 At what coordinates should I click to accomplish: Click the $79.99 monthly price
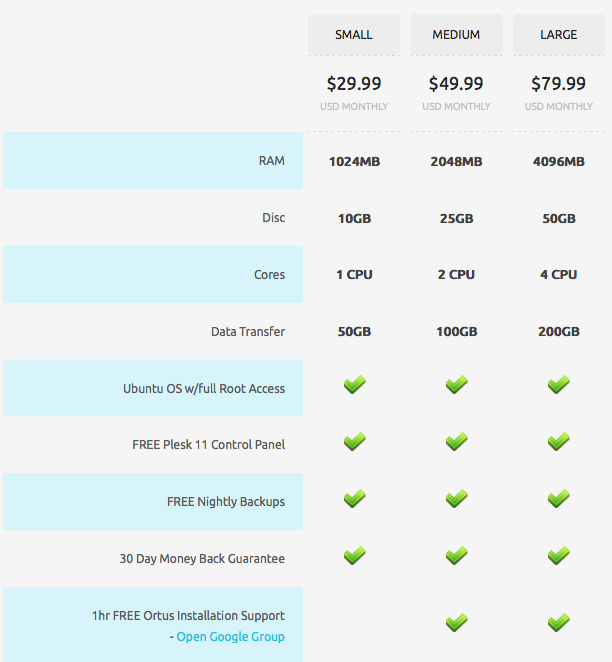(x=558, y=84)
